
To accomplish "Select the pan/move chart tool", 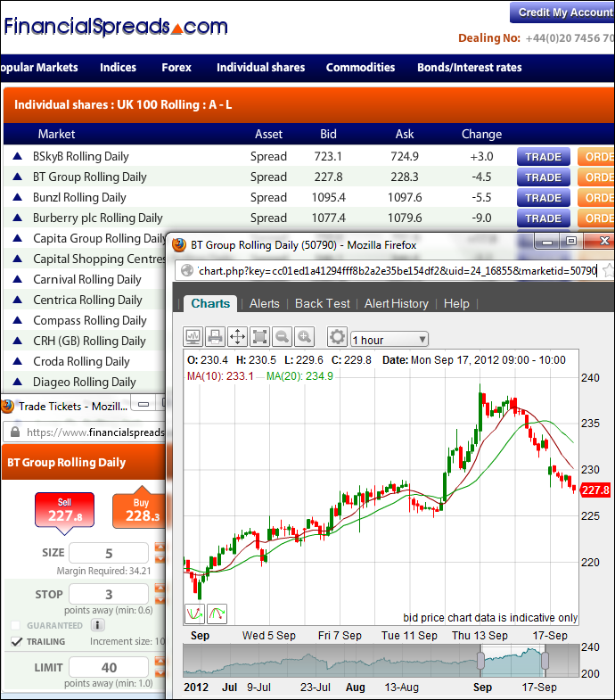I will [237, 336].
